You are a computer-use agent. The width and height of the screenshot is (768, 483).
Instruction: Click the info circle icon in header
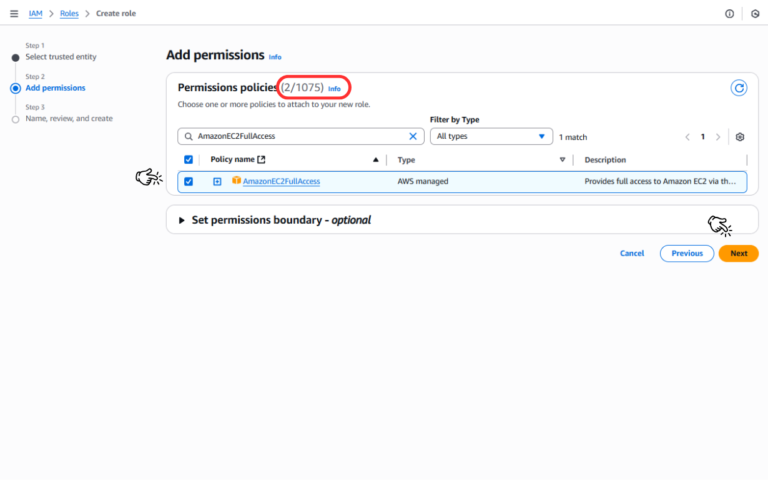click(x=729, y=13)
